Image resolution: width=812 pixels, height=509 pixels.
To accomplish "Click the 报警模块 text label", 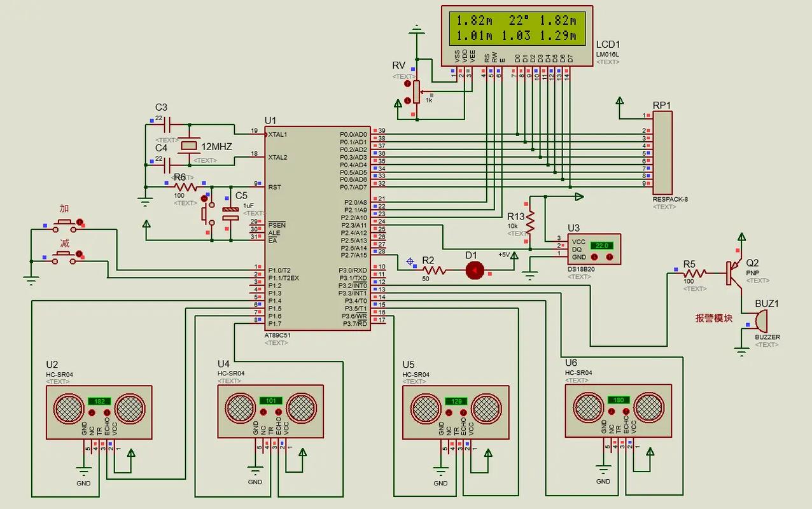I will point(713,318).
